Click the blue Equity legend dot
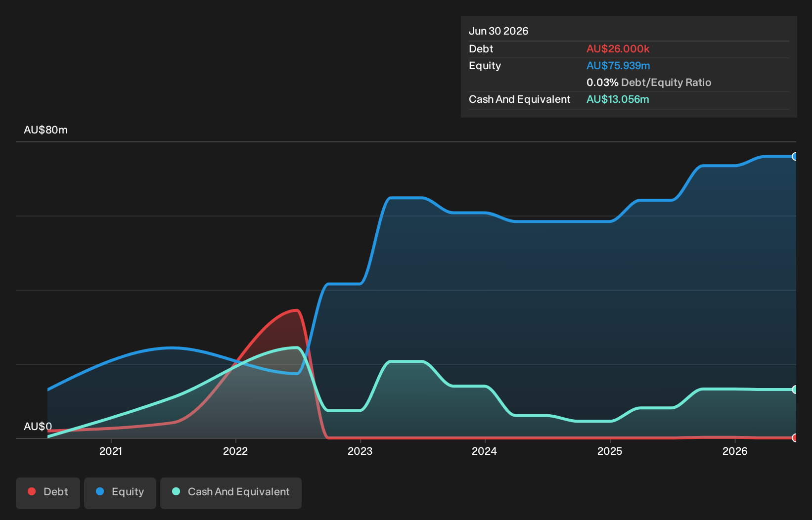812x520 pixels. tap(100, 491)
